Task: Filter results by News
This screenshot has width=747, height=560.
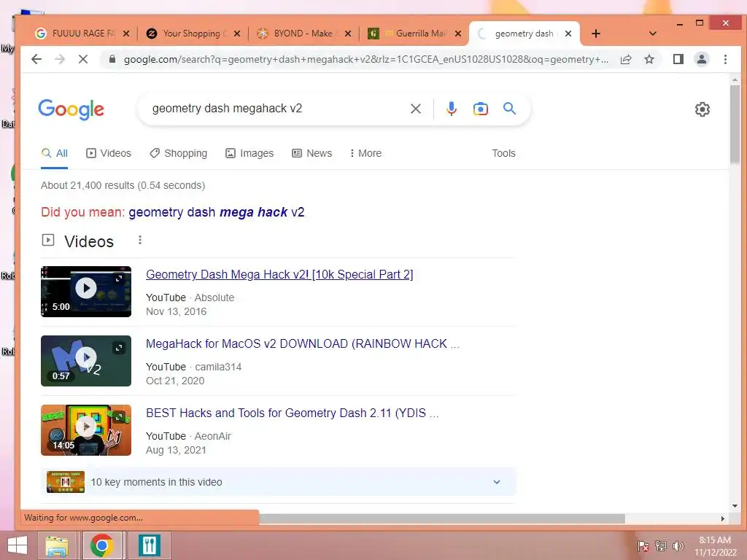Action: [x=311, y=153]
